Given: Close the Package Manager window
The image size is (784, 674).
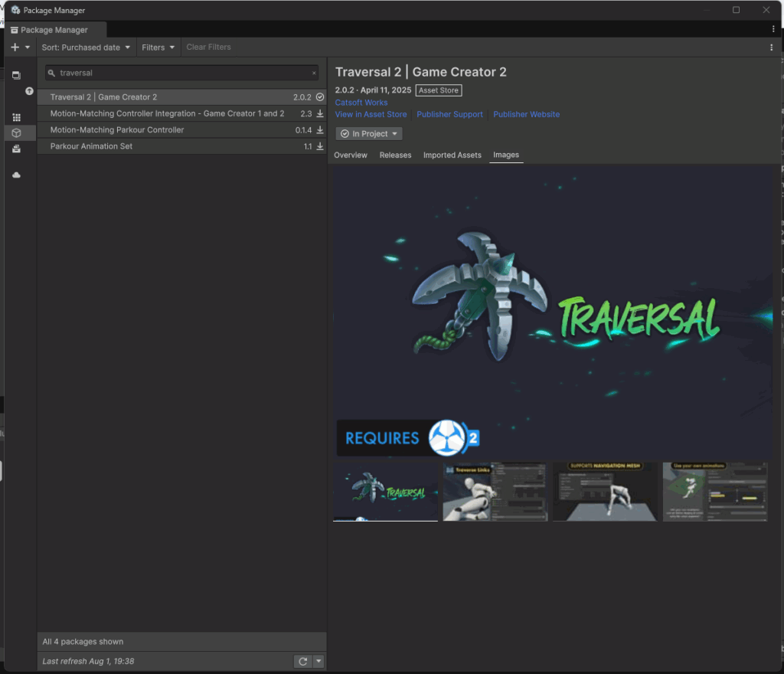Looking at the screenshot, I should point(766,10).
